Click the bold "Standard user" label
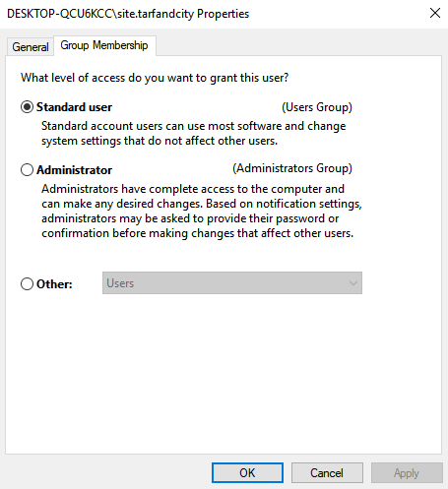Image resolution: width=448 pixels, height=489 pixels. click(x=74, y=107)
